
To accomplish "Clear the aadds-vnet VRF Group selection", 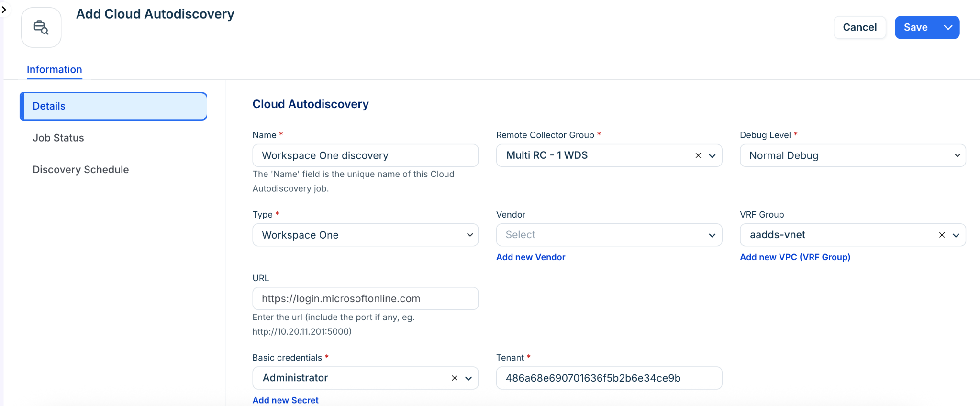I will tap(942, 235).
